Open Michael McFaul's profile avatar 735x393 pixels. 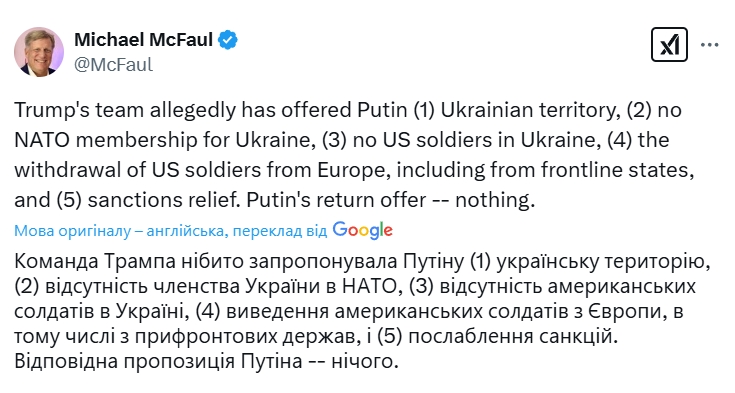point(39,52)
